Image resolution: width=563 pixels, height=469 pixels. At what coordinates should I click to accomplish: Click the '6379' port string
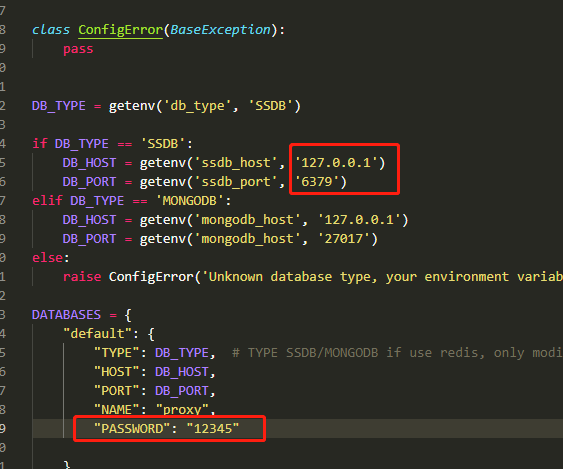tap(317, 182)
